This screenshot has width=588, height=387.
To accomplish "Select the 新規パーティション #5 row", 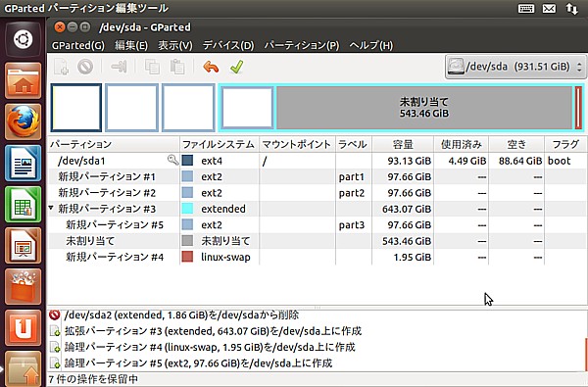I will [317, 224].
